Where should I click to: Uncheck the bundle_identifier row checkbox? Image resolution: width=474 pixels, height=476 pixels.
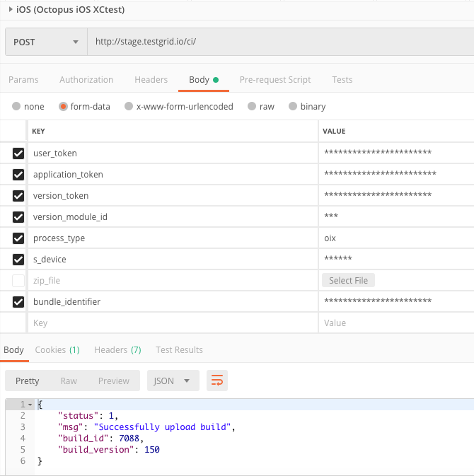[18, 302]
